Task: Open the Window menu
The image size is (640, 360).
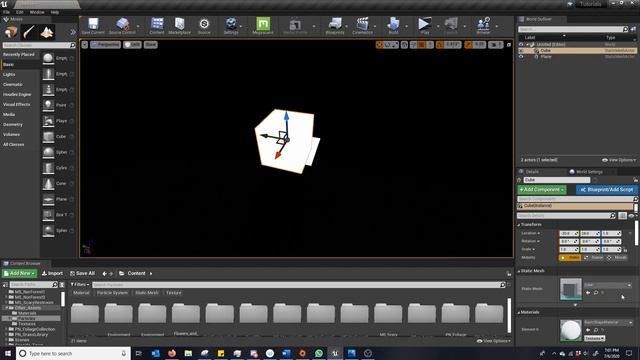Action: [37, 12]
